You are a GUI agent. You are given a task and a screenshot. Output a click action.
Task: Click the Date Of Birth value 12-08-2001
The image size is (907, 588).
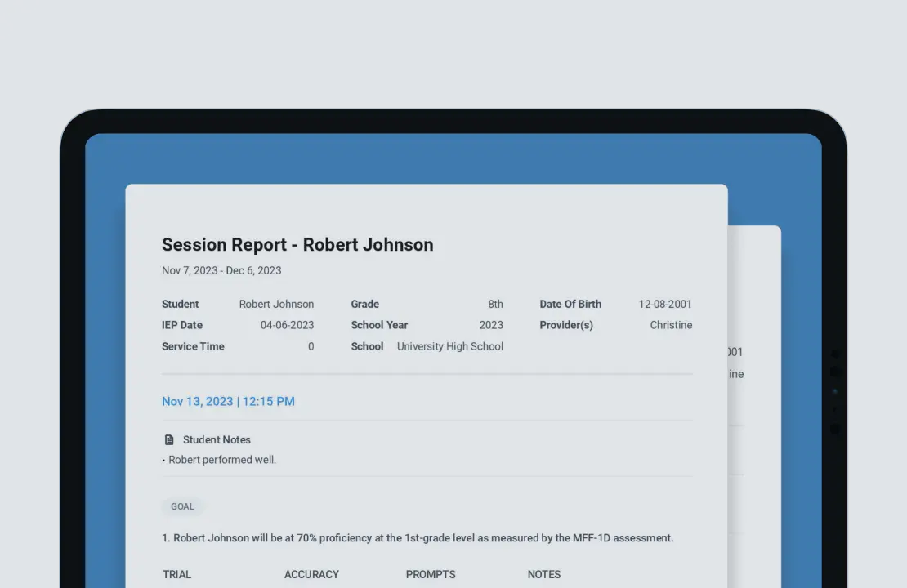click(x=665, y=304)
